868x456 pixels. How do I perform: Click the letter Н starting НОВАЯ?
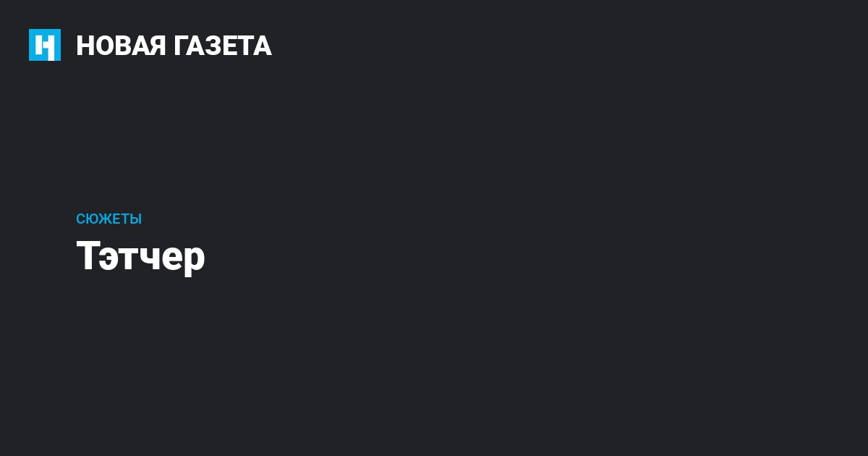pyautogui.click(x=85, y=46)
